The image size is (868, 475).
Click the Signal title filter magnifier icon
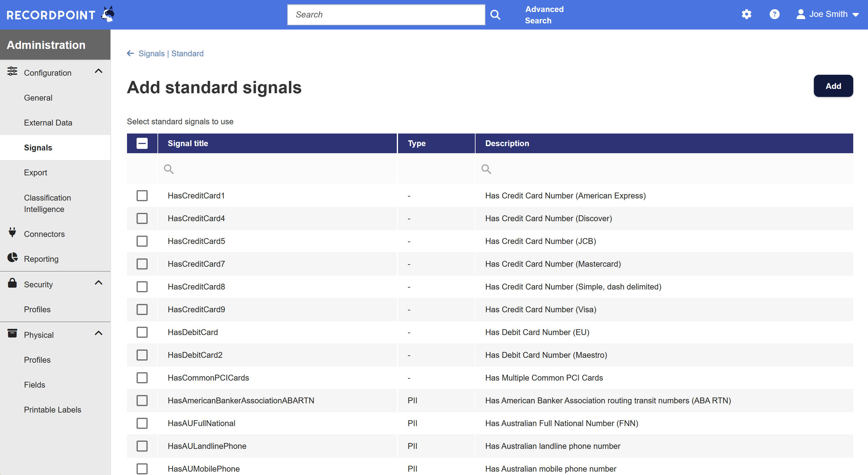(169, 169)
